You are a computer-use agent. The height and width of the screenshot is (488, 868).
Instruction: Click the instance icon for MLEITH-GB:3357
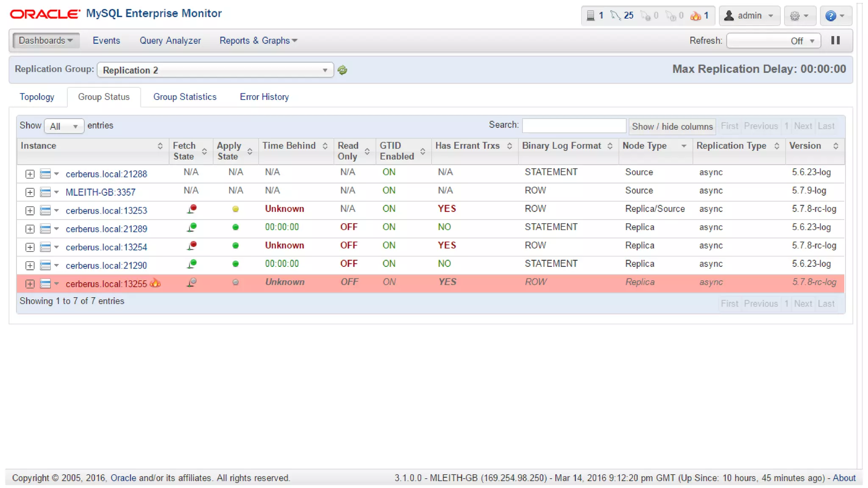point(45,192)
